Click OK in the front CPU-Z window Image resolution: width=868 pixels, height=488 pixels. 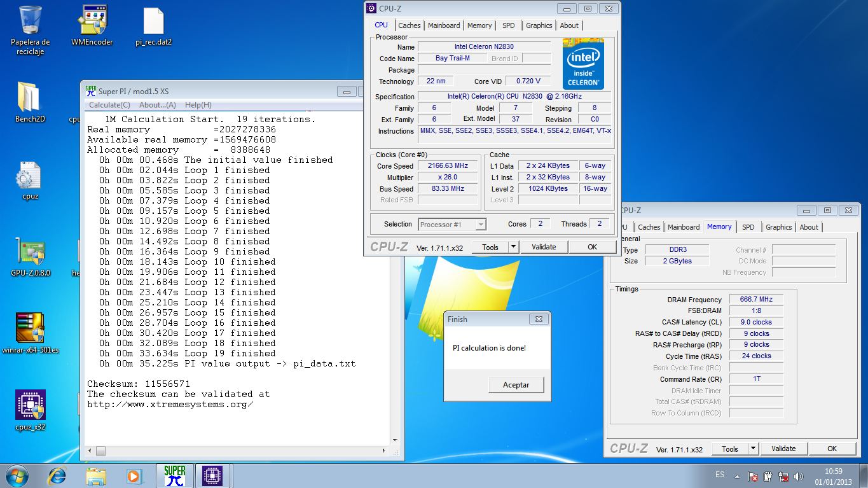[x=592, y=247]
